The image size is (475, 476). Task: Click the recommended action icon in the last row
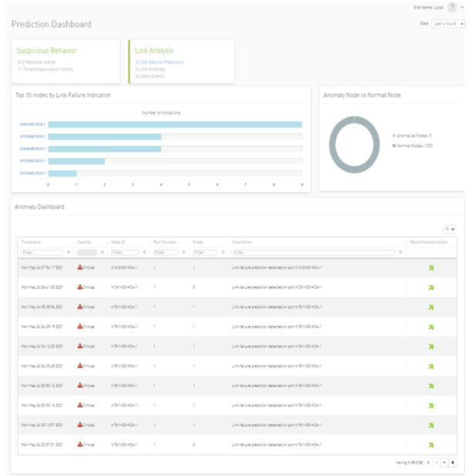[431, 445]
